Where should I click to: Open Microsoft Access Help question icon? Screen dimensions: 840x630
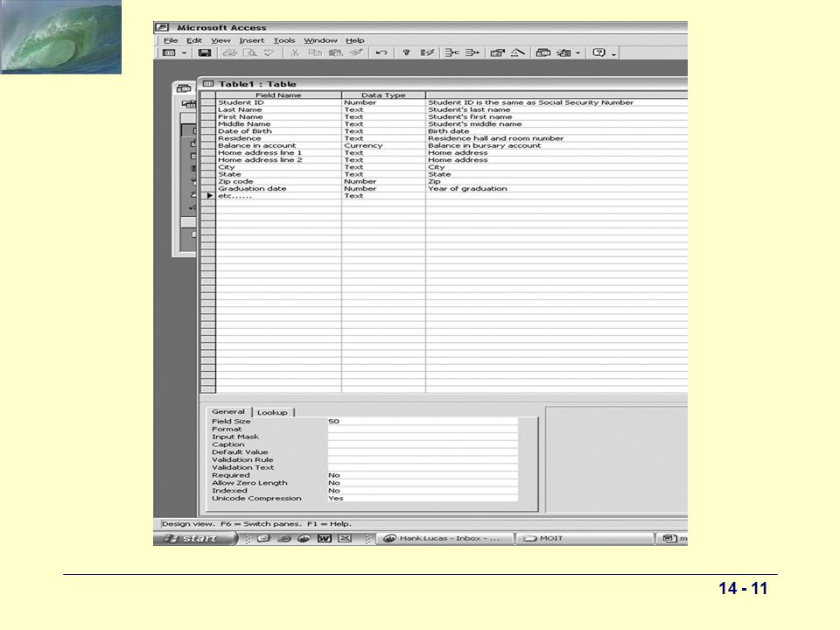point(598,52)
